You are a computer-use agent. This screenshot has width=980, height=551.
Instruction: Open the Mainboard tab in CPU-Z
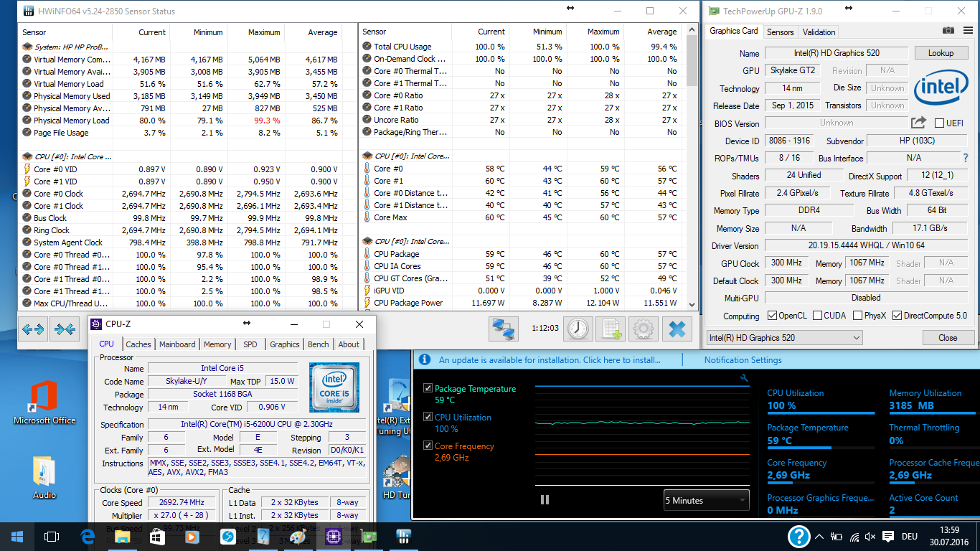tap(177, 344)
